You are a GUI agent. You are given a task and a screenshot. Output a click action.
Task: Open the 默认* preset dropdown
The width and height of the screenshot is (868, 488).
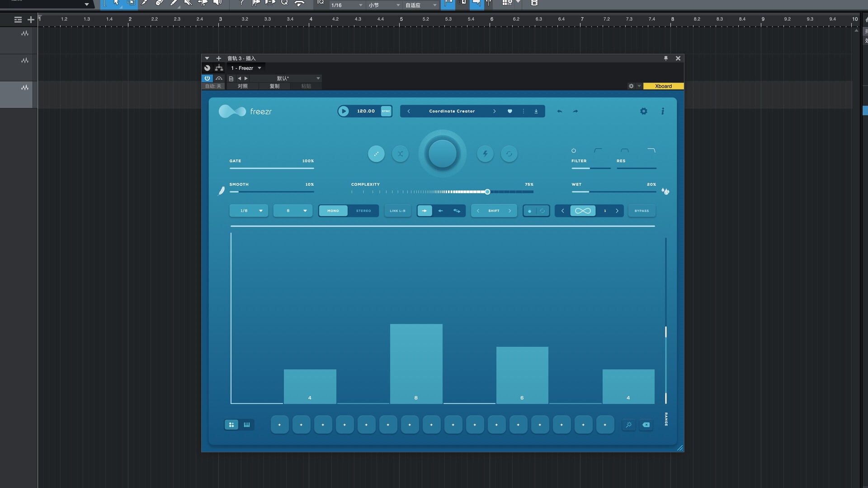(286, 78)
